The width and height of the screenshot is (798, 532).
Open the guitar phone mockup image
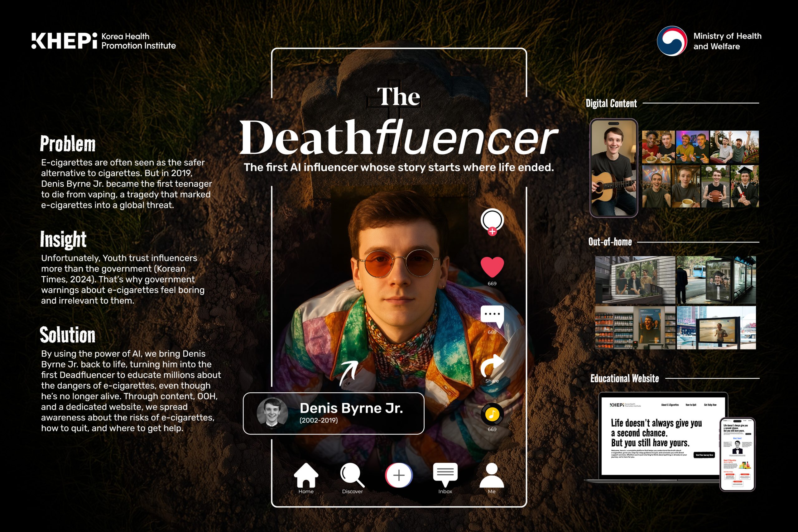613,168
